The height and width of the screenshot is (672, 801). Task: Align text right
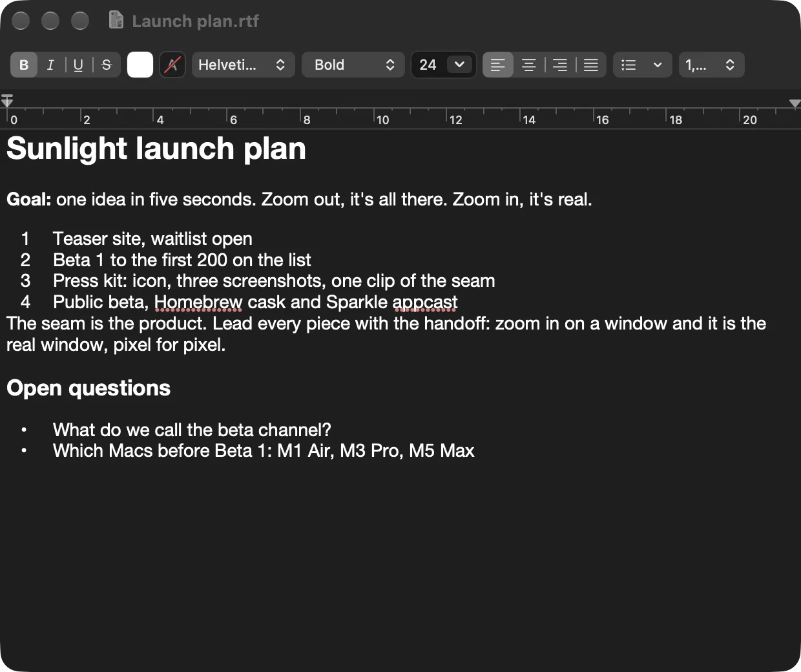tap(560, 65)
